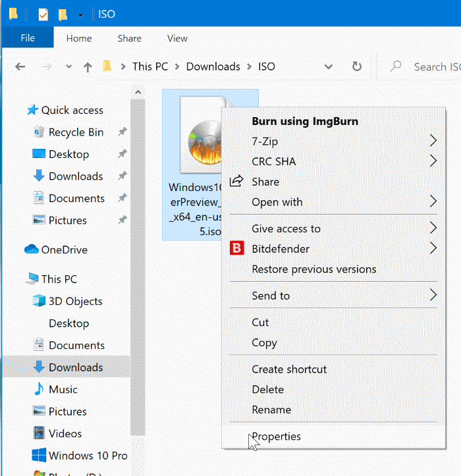Choose Create shortcut
The image size is (461, 476).
[333, 369]
